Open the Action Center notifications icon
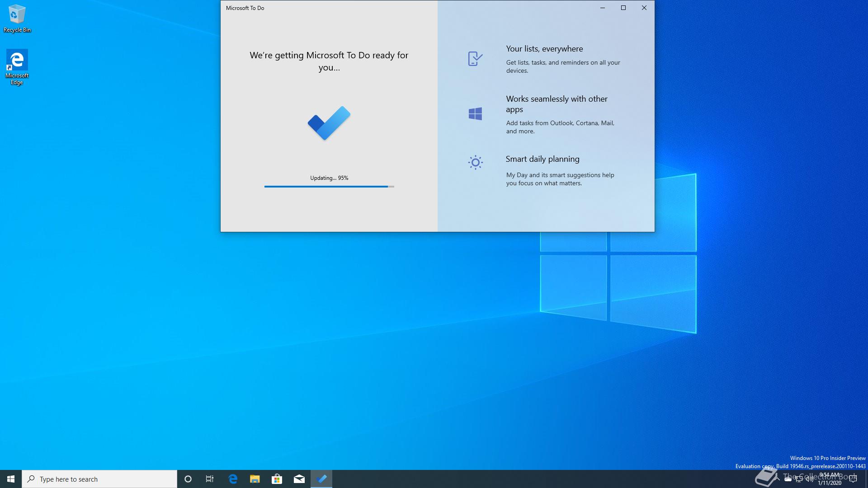Screen dimensions: 868x488 (x=853, y=479)
